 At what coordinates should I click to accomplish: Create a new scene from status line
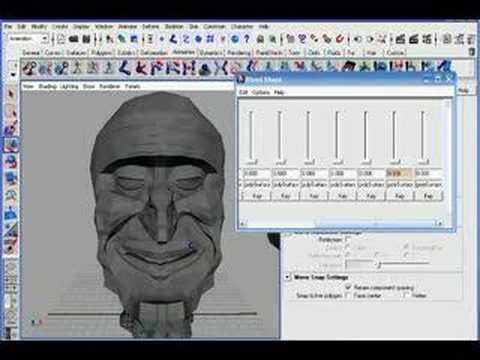point(61,39)
